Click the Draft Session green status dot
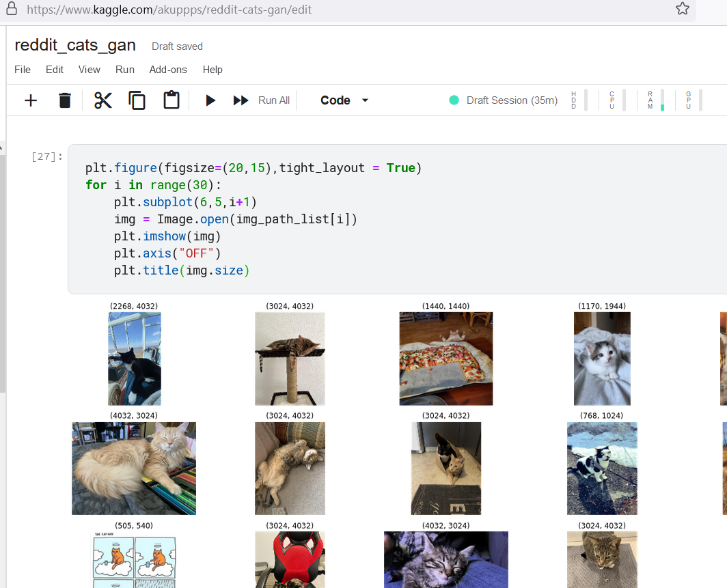This screenshot has width=727, height=588. click(454, 100)
